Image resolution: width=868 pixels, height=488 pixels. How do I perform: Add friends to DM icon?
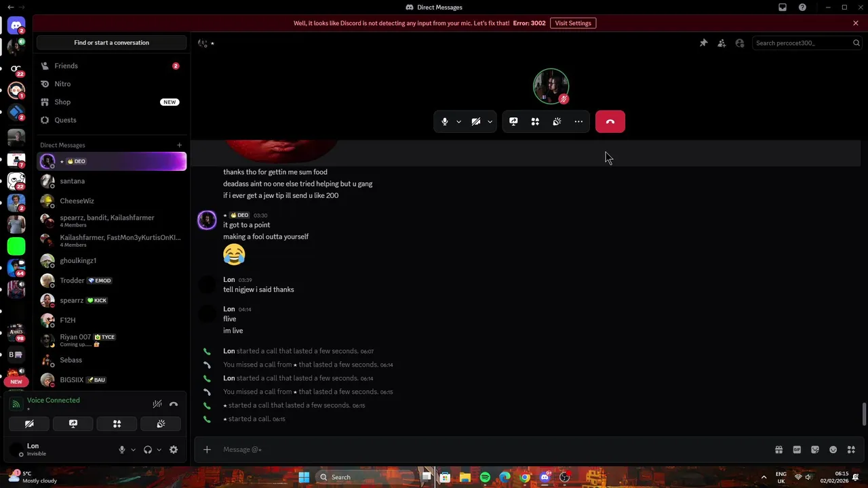click(x=722, y=43)
